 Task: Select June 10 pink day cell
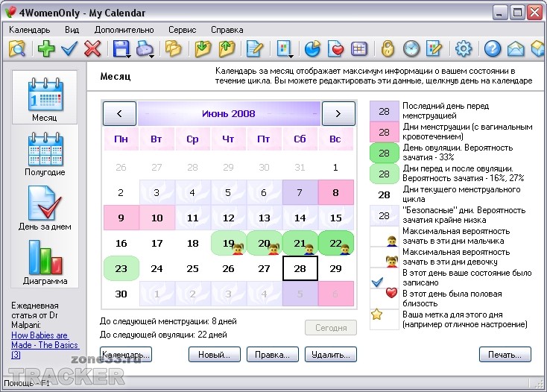click(x=157, y=218)
